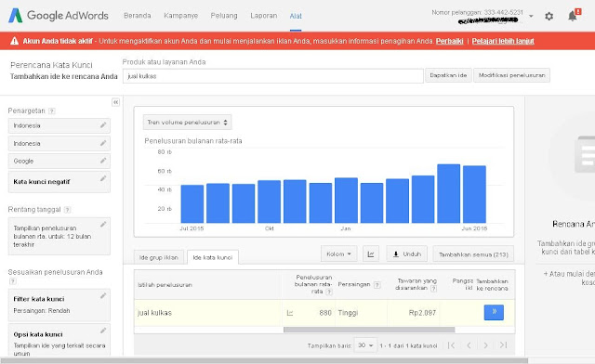
Task: Open the Beranda menu
Action: pyautogui.click(x=138, y=16)
